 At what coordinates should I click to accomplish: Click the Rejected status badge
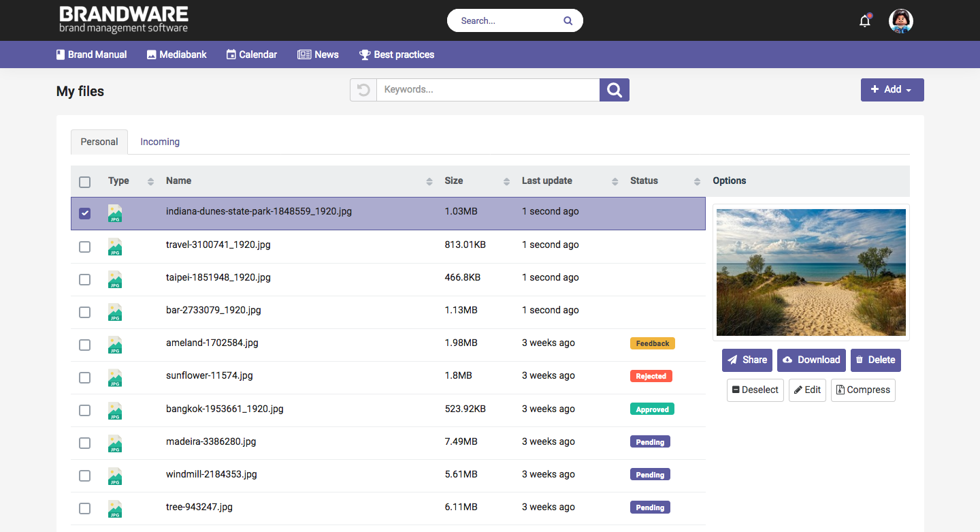[651, 376]
